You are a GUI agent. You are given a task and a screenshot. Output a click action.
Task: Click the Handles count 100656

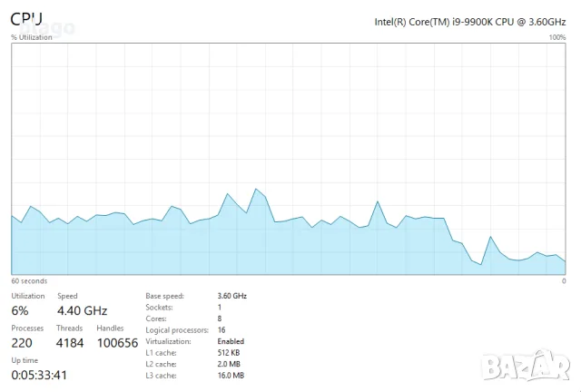(x=117, y=343)
